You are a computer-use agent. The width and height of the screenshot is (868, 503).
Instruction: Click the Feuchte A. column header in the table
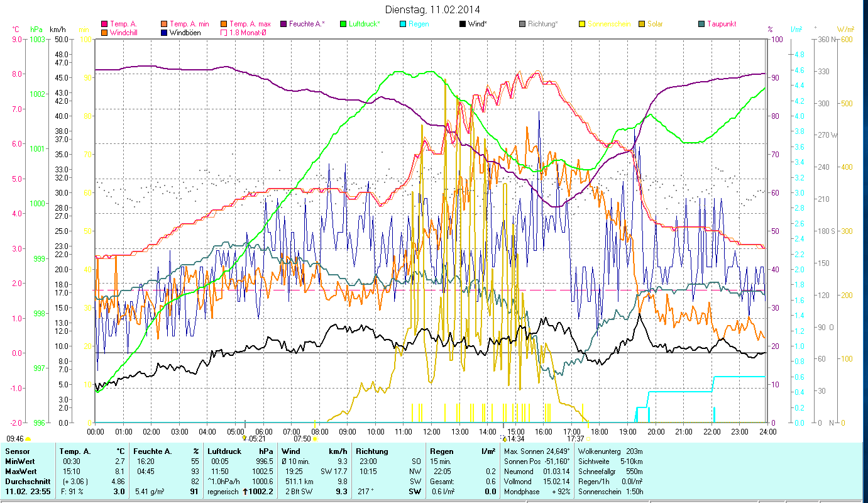[153, 451]
